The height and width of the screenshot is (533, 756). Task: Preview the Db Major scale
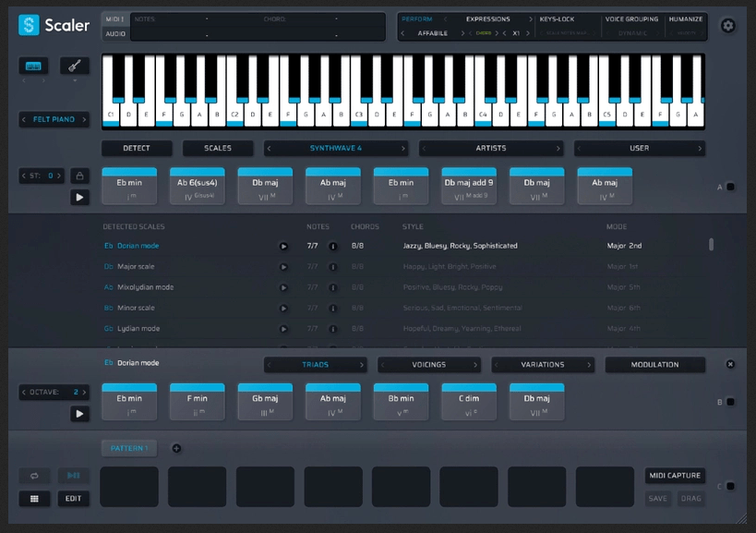tap(283, 267)
